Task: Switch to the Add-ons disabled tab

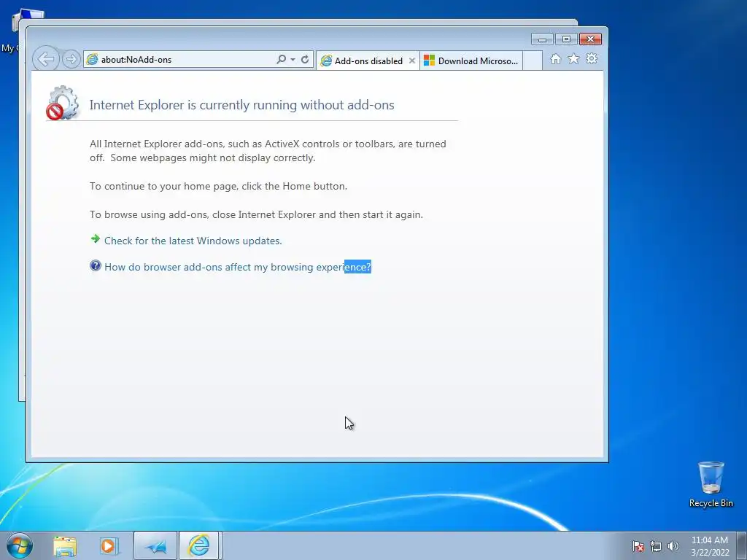Action: 368,61
